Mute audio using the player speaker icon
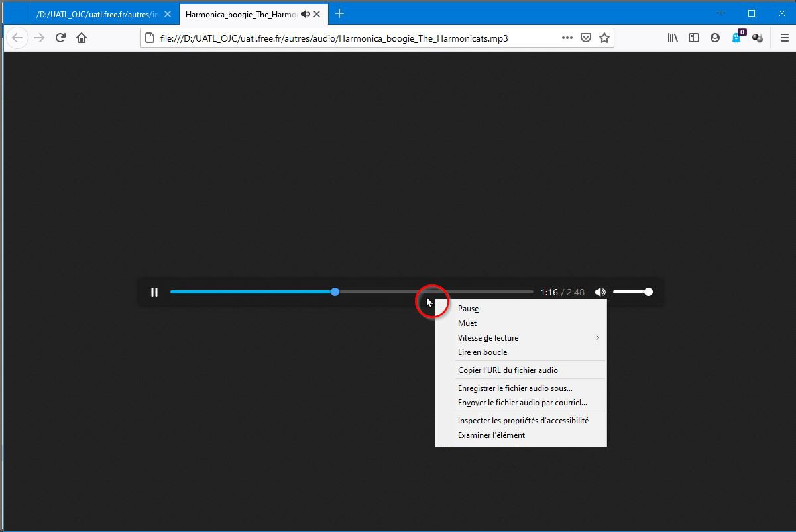The image size is (796, 532). coord(600,292)
